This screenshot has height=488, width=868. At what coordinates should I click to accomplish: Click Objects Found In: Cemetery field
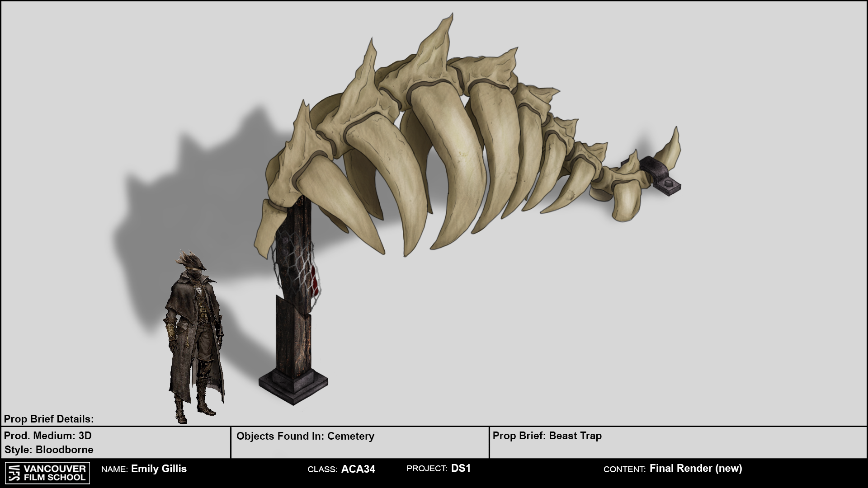click(x=305, y=436)
